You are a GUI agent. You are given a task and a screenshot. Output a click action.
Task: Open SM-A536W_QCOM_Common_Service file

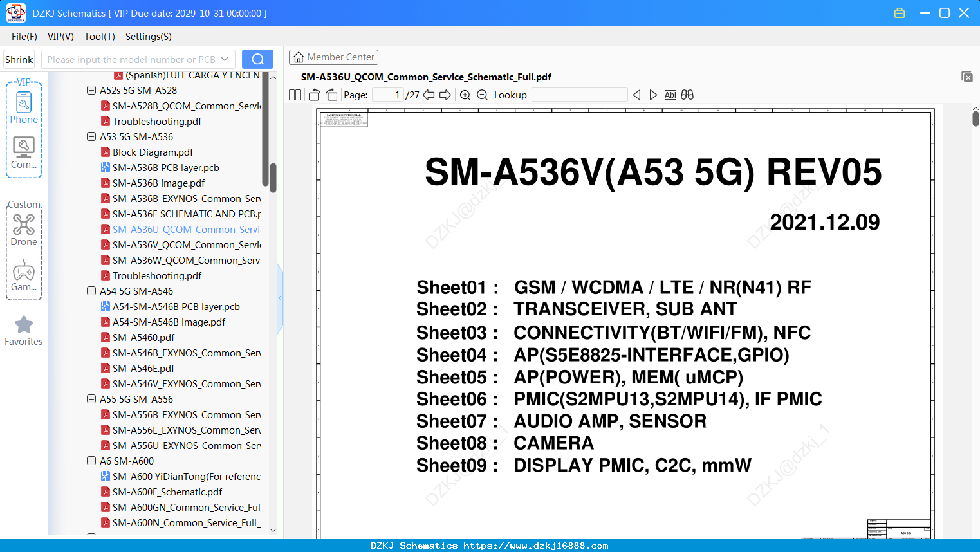coord(181,261)
